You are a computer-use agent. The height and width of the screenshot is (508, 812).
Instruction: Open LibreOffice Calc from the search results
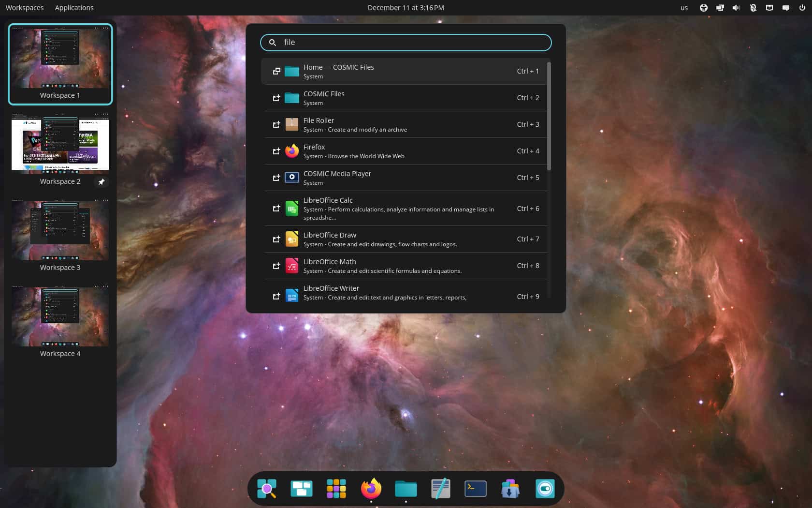coord(406,208)
